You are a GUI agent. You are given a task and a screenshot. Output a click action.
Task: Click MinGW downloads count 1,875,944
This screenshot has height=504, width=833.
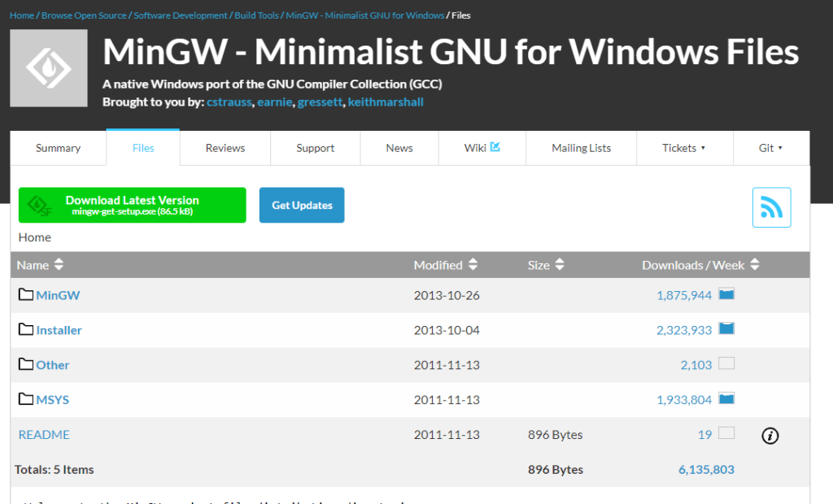point(684,295)
